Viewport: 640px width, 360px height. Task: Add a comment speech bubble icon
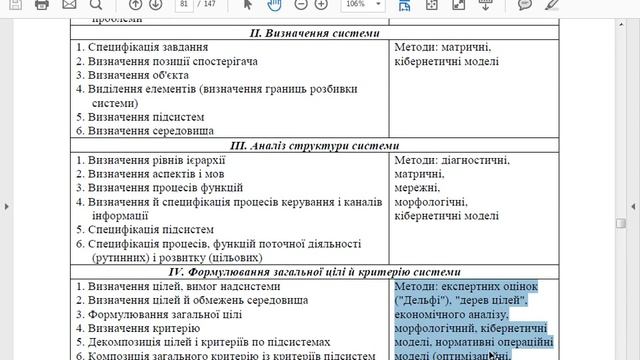point(524,4)
